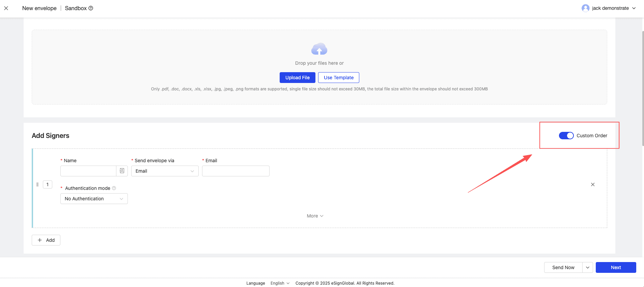Expand the More options section

[315, 216]
